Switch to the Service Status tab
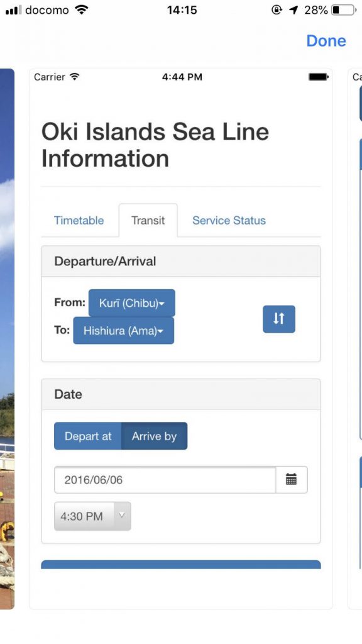Image resolution: width=362 pixels, height=644 pixels. tap(229, 221)
